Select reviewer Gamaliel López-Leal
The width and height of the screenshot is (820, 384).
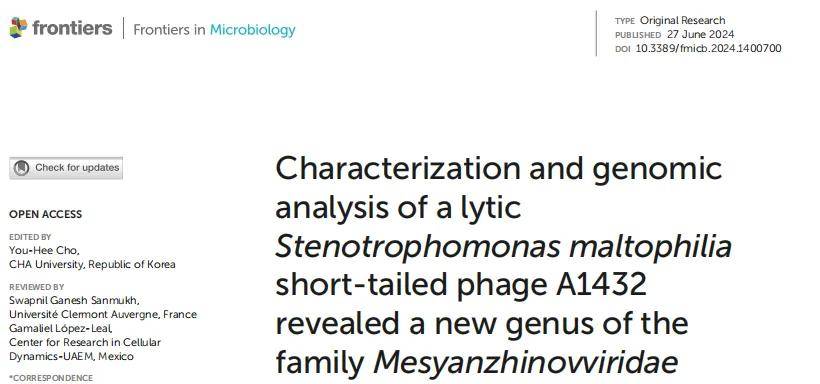[61, 329]
